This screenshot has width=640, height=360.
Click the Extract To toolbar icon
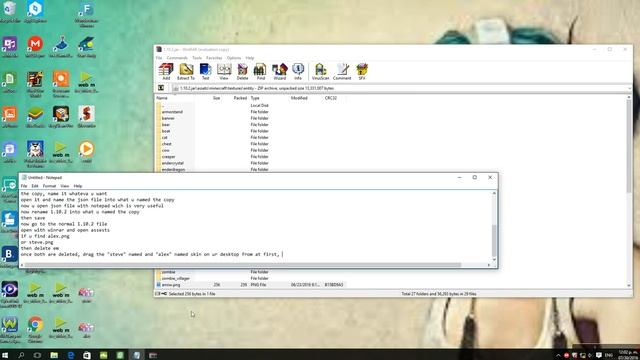point(186,71)
